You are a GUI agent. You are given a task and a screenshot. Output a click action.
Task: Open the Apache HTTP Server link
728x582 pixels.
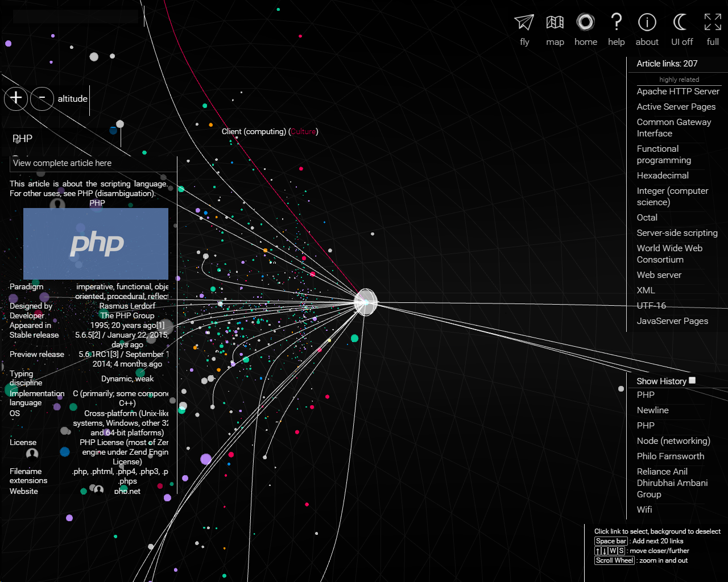(x=678, y=92)
